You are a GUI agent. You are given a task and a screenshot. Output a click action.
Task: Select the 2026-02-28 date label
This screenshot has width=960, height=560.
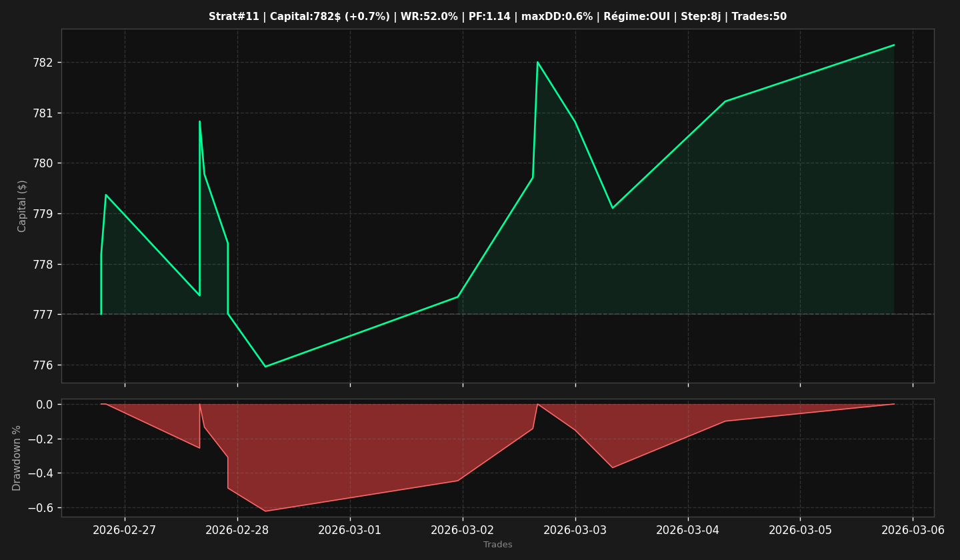[237, 531]
